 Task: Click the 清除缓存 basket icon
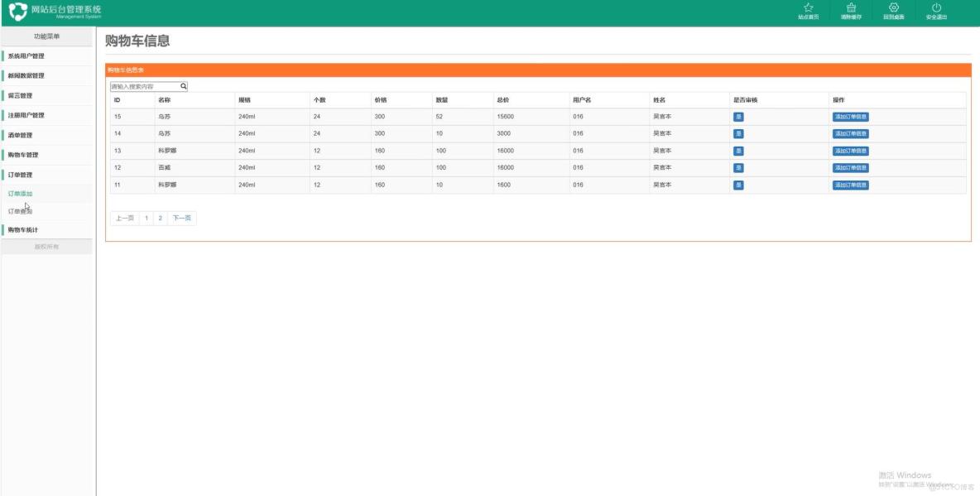[x=851, y=7]
